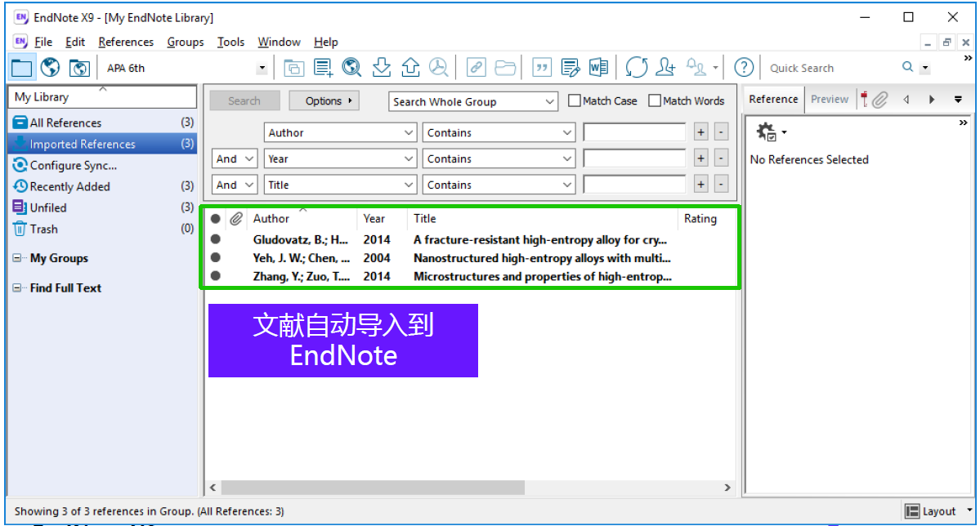Open the Edit menu
Viewport: 980px width, 526px height.
point(75,42)
